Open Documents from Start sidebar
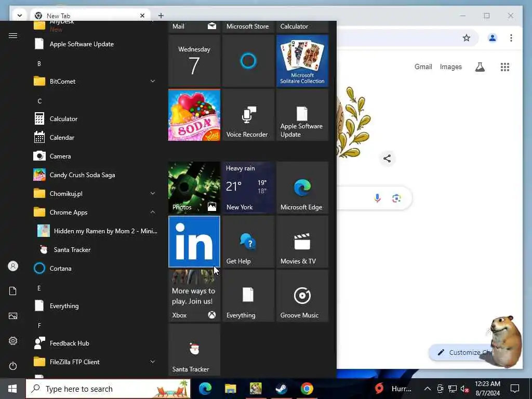532x399 pixels. coord(13,291)
